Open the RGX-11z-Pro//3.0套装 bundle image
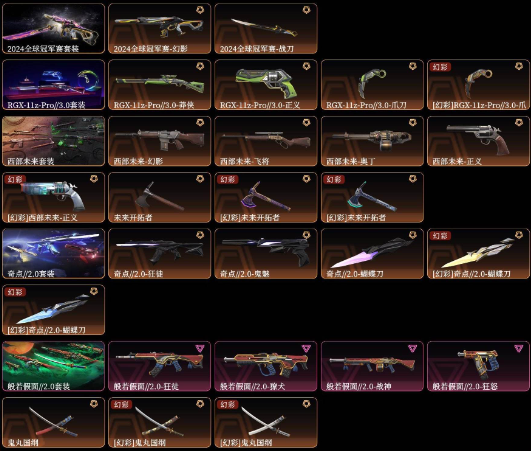The height and width of the screenshot is (451, 531). tap(54, 85)
